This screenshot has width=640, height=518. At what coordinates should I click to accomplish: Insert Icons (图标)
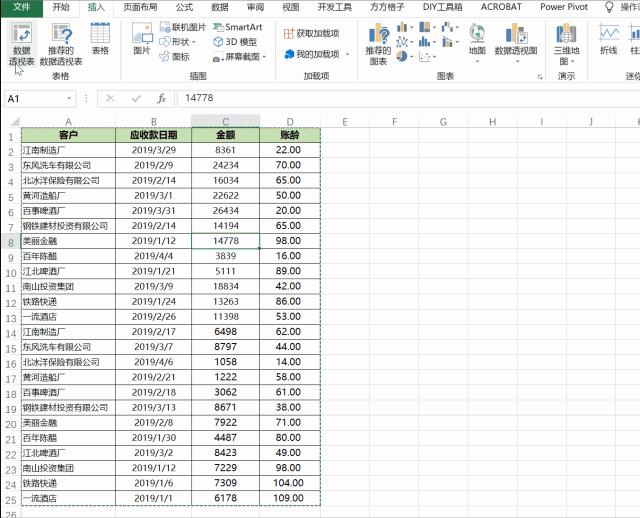(x=174, y=56)
